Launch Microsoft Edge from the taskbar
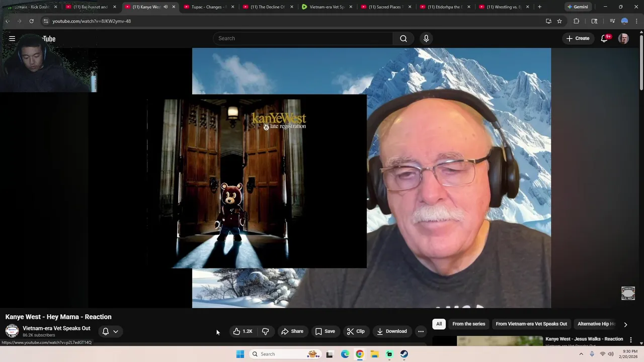644x362 pixels. [345, 354]
